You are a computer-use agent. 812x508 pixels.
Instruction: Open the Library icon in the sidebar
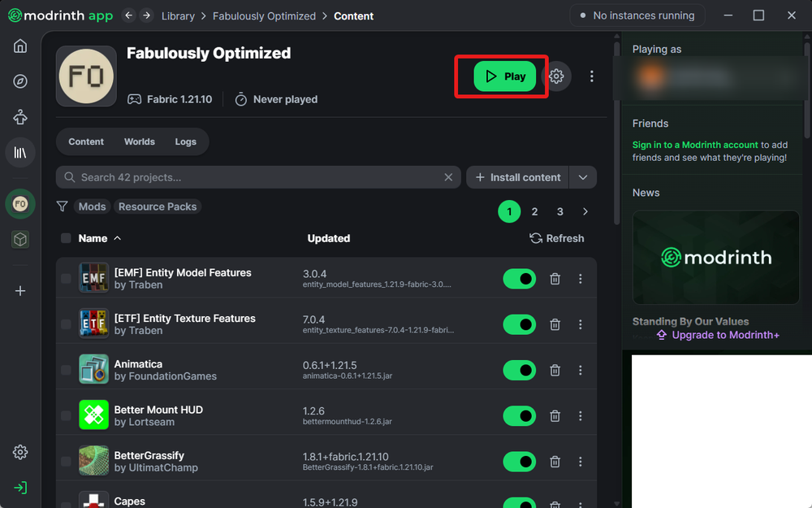pyautogui.click(x=20, y=152)
